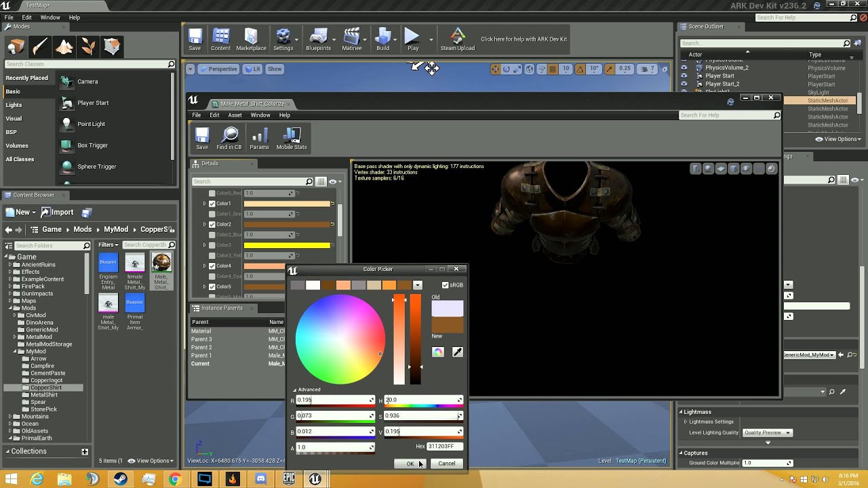Collapse the Advanced section in Color Picker
This screenshot has height=488, width=868.
tap(295, 390)
